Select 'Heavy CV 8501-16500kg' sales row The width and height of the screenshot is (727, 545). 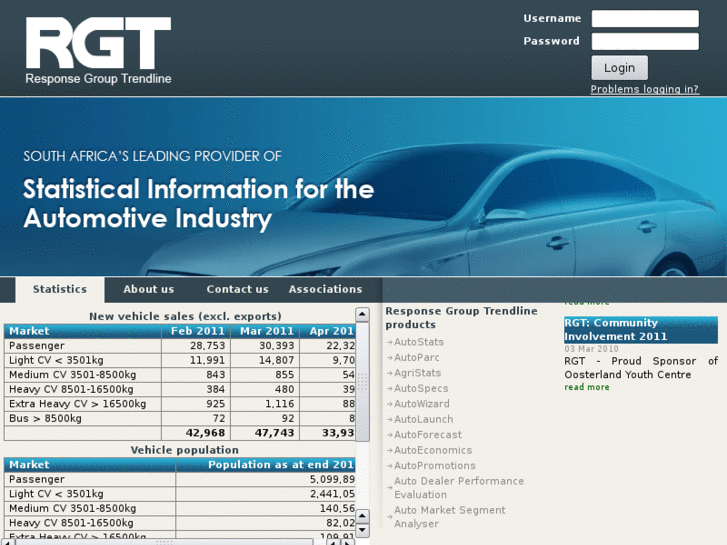pyautogui.click(x=179, y=389)
